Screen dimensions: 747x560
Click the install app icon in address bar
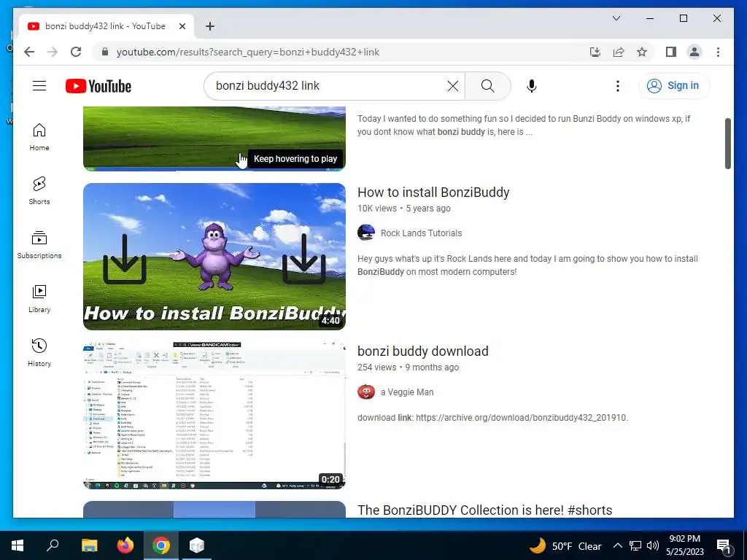pyautogui.click(x=595, y=52)
